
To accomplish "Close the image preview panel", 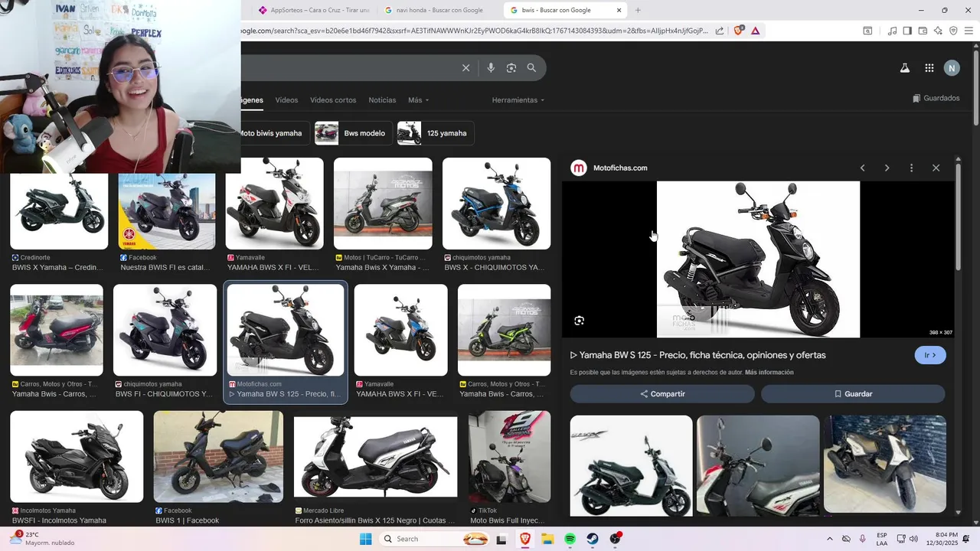I will pyautogui.click(x=936, y=168).
